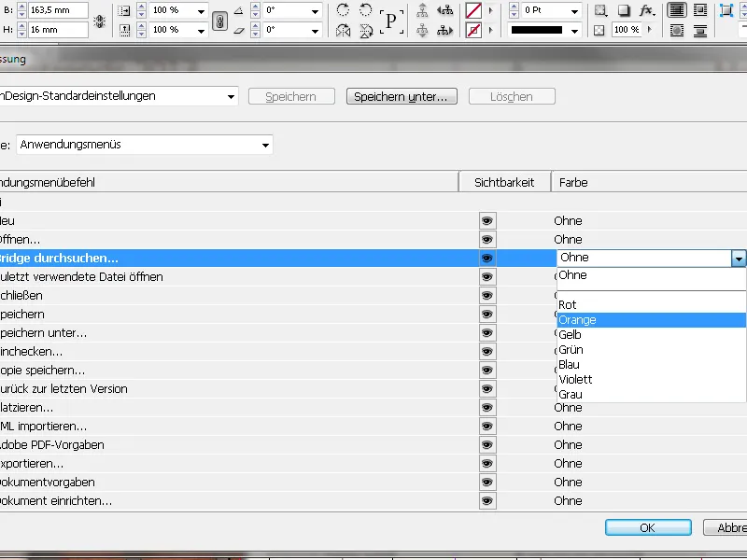Screen dimensions: 747x560
Task: Click the Farbe column header
Action: coord(649,182)
